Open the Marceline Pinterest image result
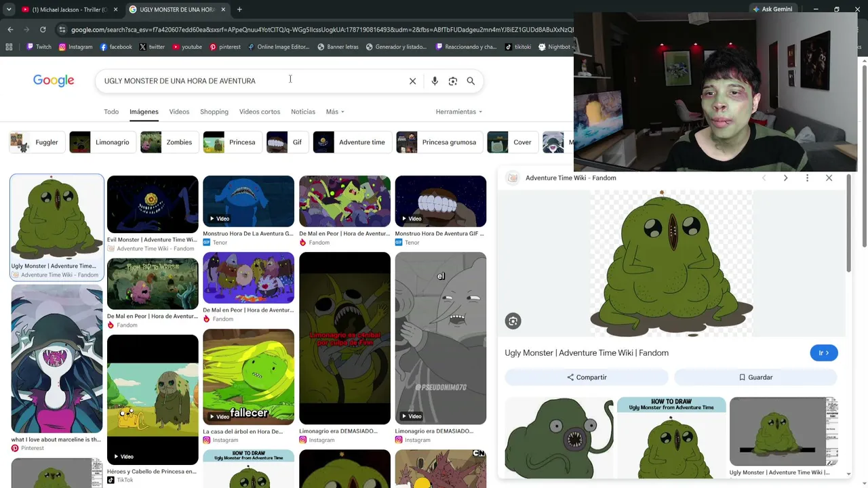Screen dimensions: 868x488 57,359
